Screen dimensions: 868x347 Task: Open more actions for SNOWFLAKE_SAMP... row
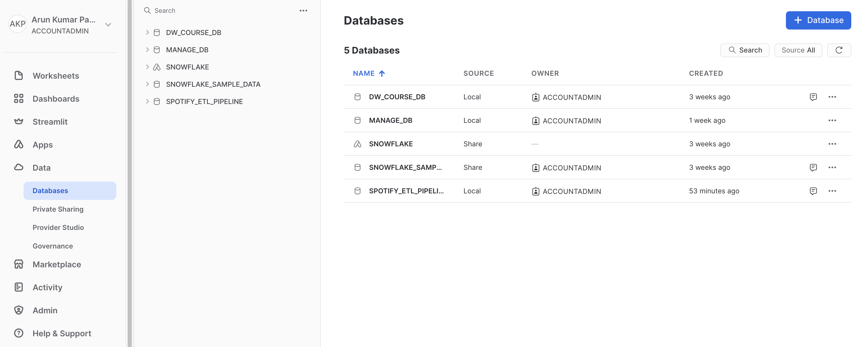pyautogui.click(x=832, y=167)
